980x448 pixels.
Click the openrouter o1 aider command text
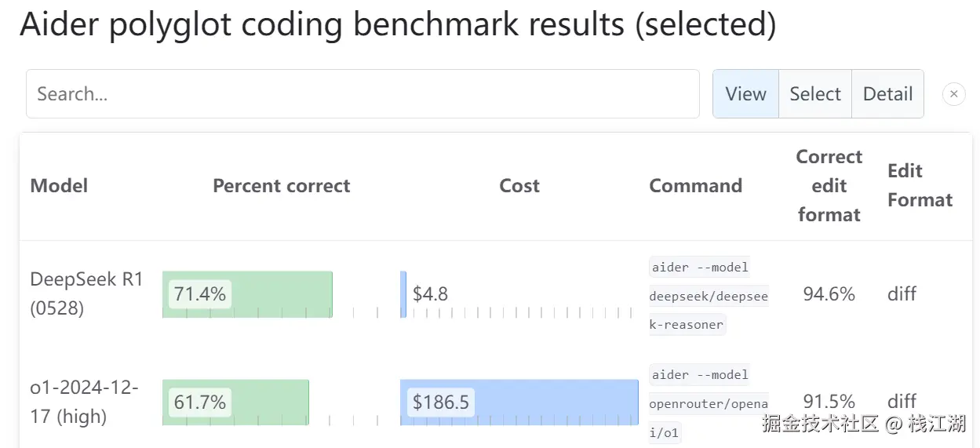coord(709,403)
